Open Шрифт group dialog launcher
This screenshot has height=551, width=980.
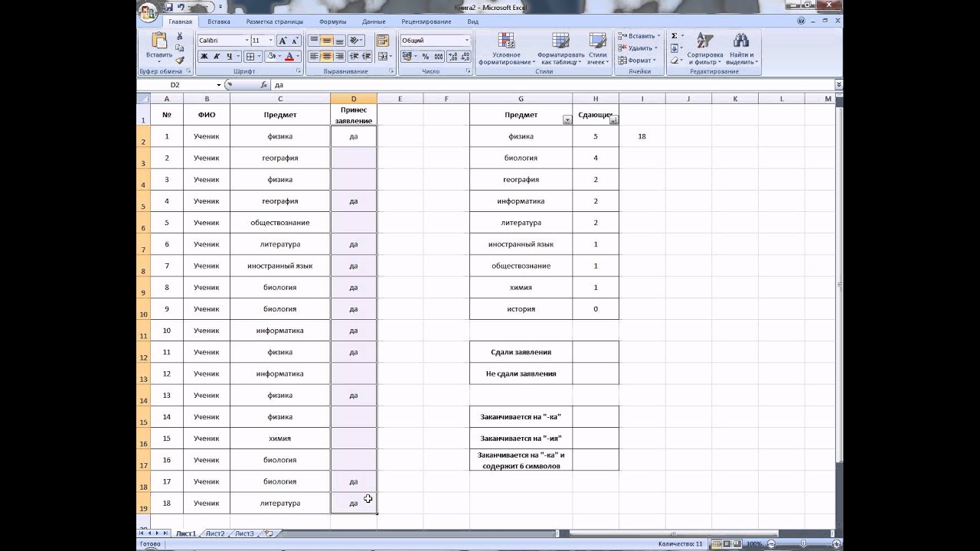(299, 71)
